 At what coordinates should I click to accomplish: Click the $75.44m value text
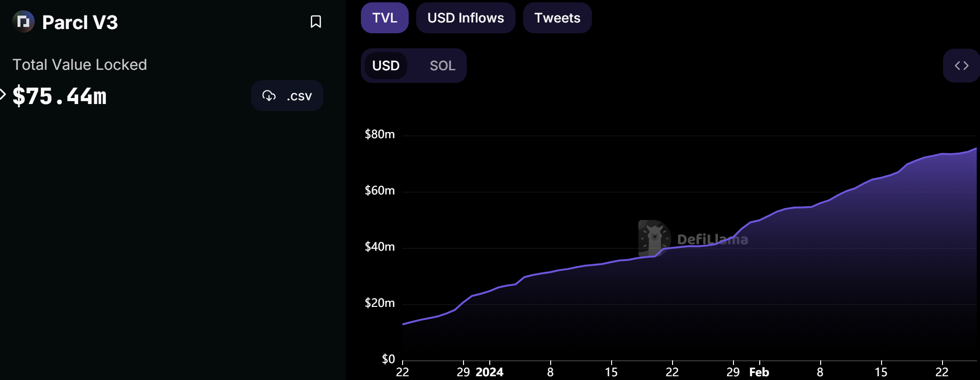click(60, 96)
